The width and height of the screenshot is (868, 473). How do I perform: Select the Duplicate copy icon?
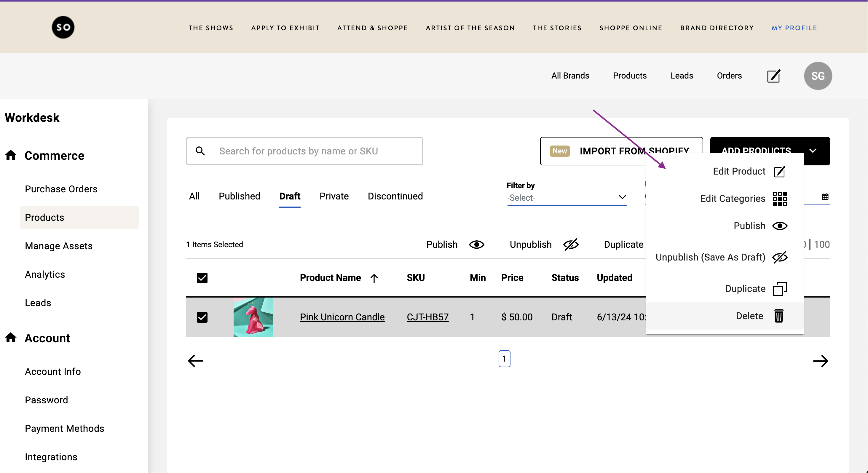coord(780,288)
